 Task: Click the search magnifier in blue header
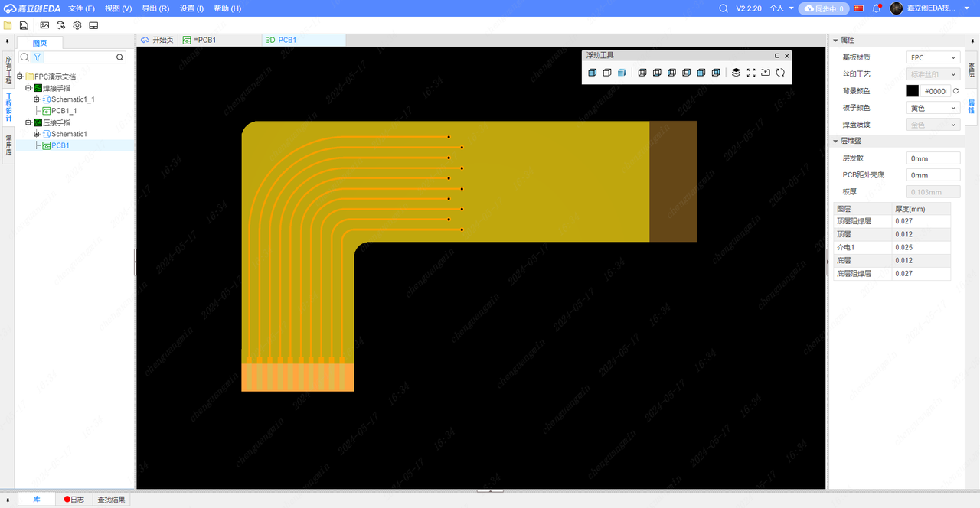(x=724, y=8)
